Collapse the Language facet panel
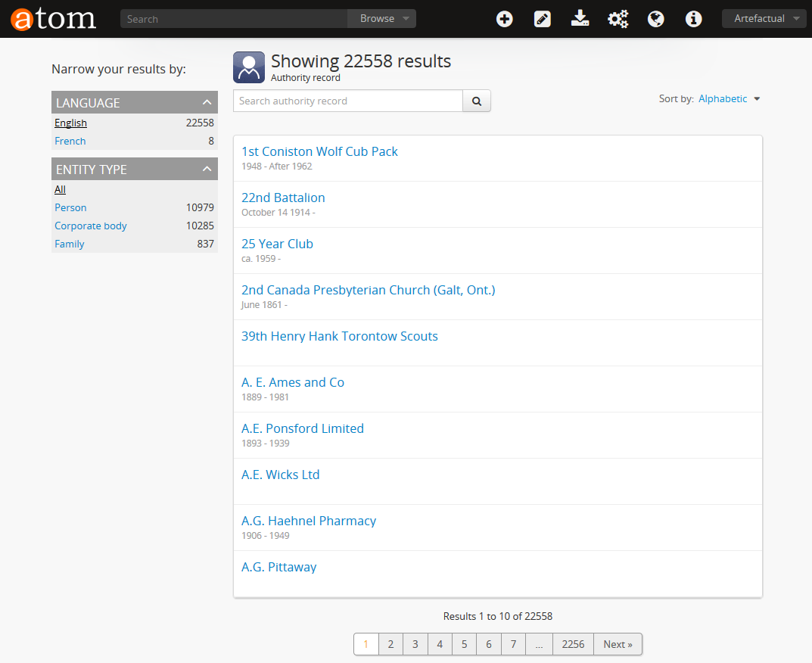The image size is (812, 663). (207, 103)
